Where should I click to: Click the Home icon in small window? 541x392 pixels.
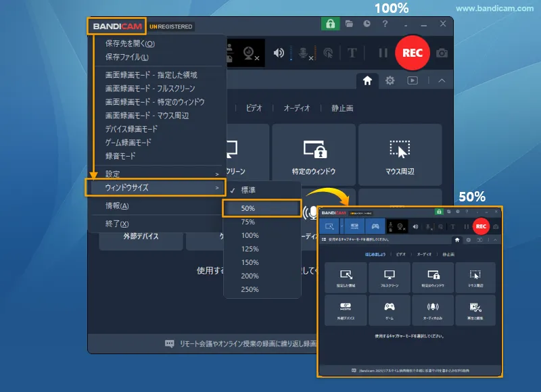(x=457, y=240)
